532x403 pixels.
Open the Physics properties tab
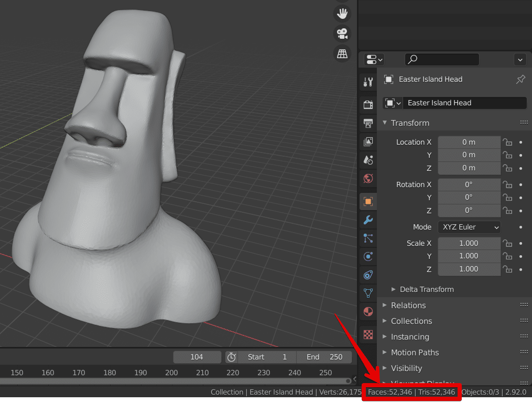coord(368,256)
